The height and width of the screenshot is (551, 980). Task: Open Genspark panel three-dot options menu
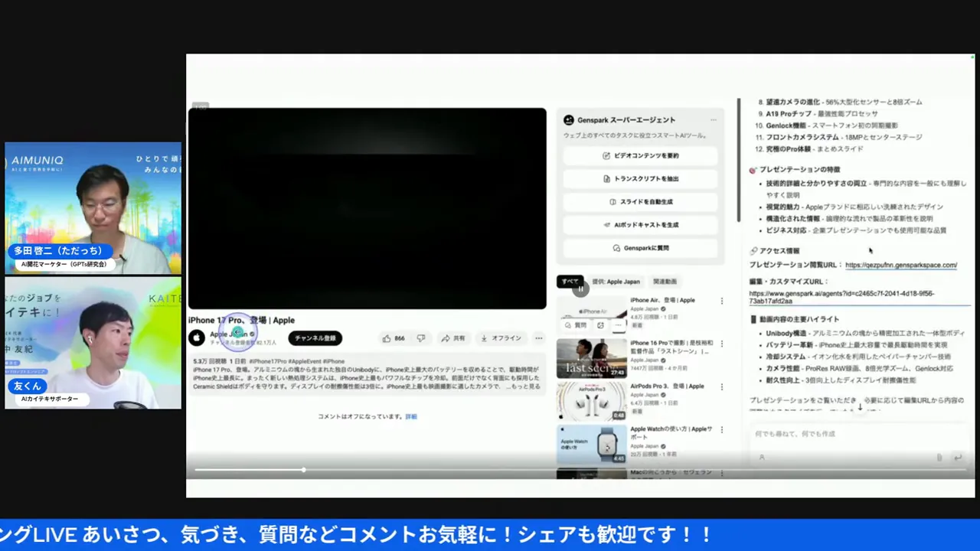coord(713,120)
